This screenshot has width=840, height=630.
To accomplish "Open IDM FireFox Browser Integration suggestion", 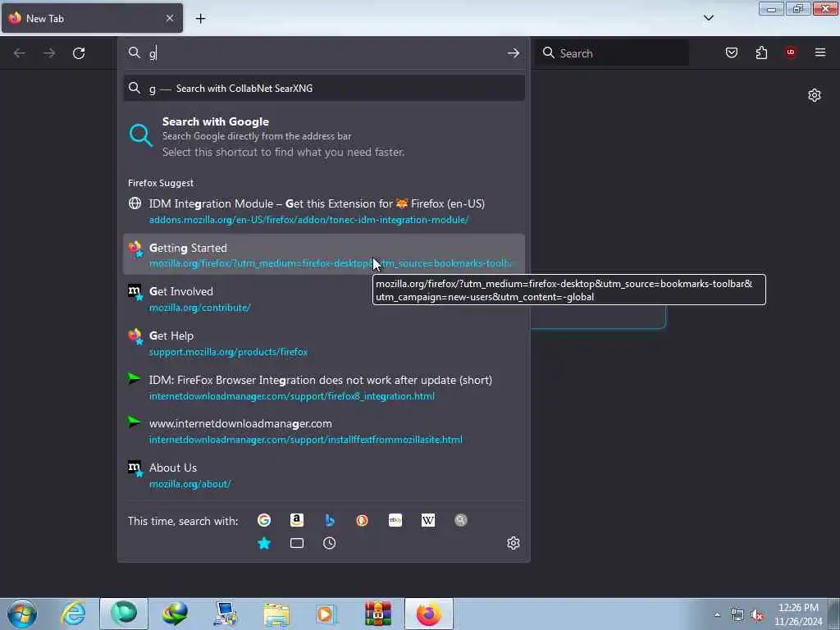I will pyautogui.click(x=324, y=387).
